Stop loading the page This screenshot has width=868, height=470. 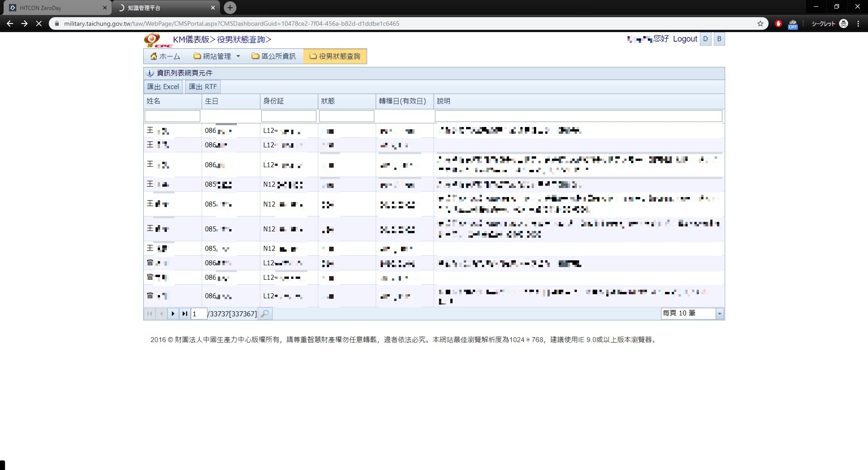pos(39,23)
